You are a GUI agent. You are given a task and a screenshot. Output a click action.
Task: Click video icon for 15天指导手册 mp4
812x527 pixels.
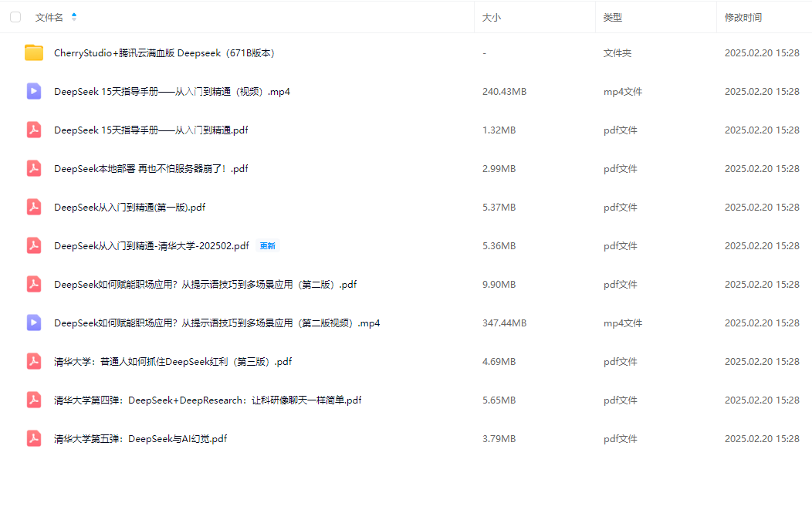34,91
